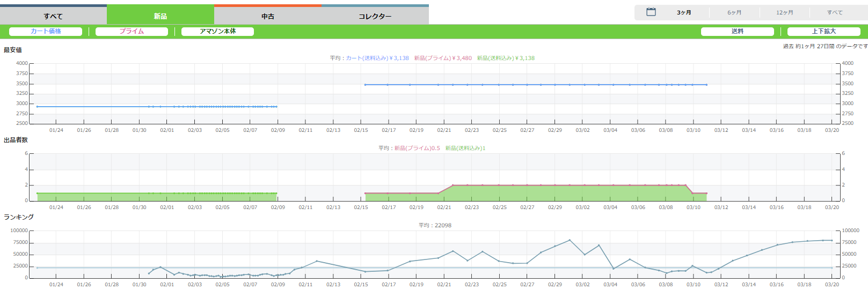868x290 pixels.
Task: Click the 上下拡大 vertical zoom button
Action: click(823, 32)
